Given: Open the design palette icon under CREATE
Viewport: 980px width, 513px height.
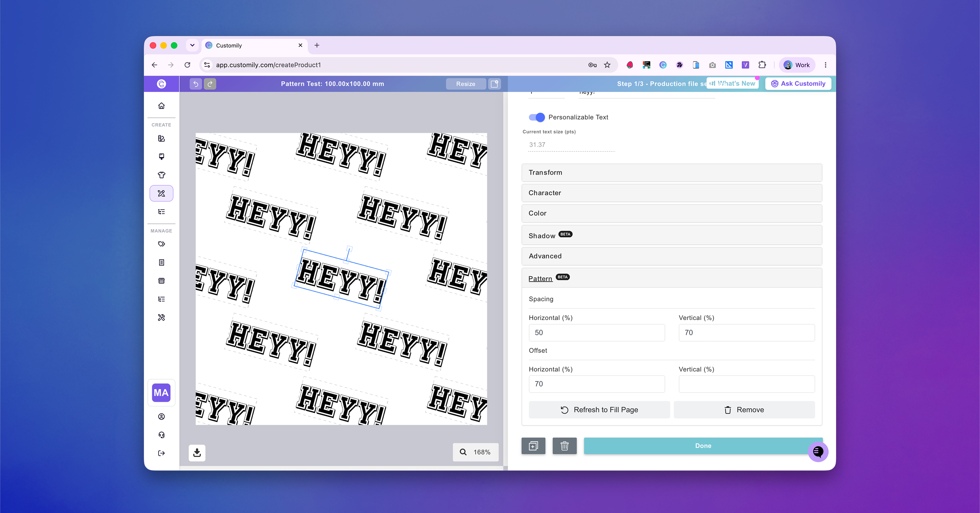Looking at the screenshot, I should 161,138.
